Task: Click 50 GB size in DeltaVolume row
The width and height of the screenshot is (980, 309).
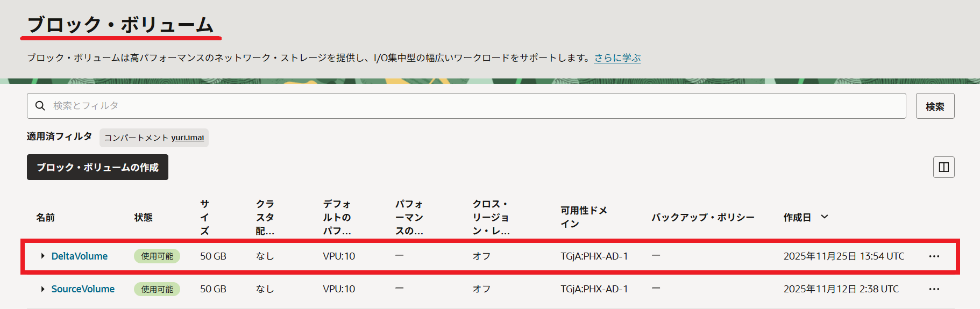Action: 213,256
